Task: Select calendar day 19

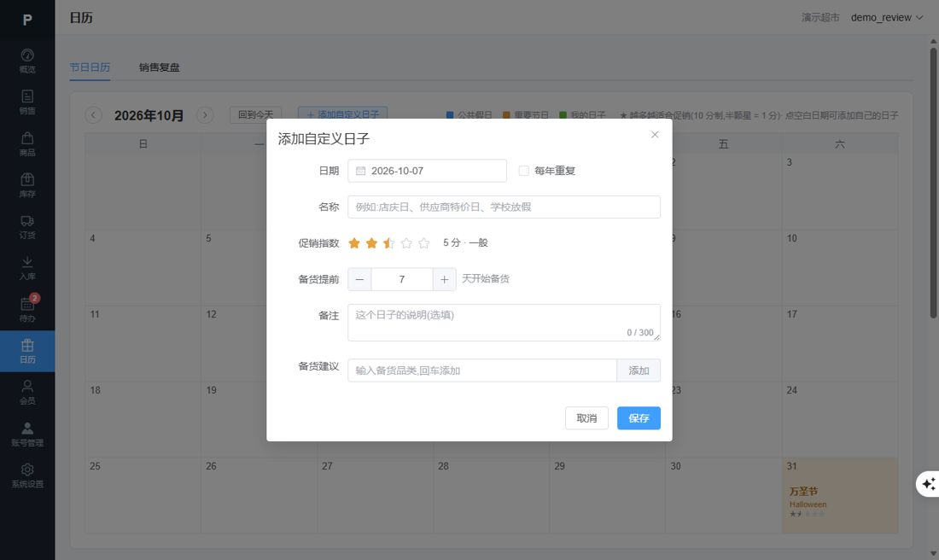Action: point(234,420)
